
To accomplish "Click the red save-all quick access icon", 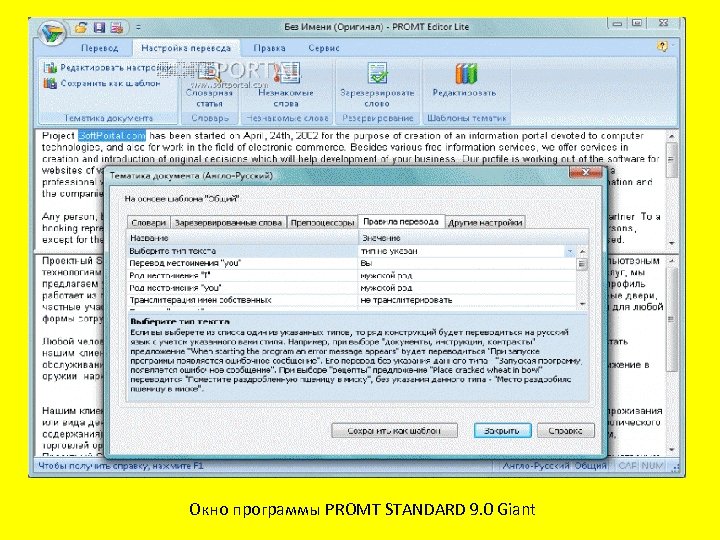I will [x=117, y=28].
